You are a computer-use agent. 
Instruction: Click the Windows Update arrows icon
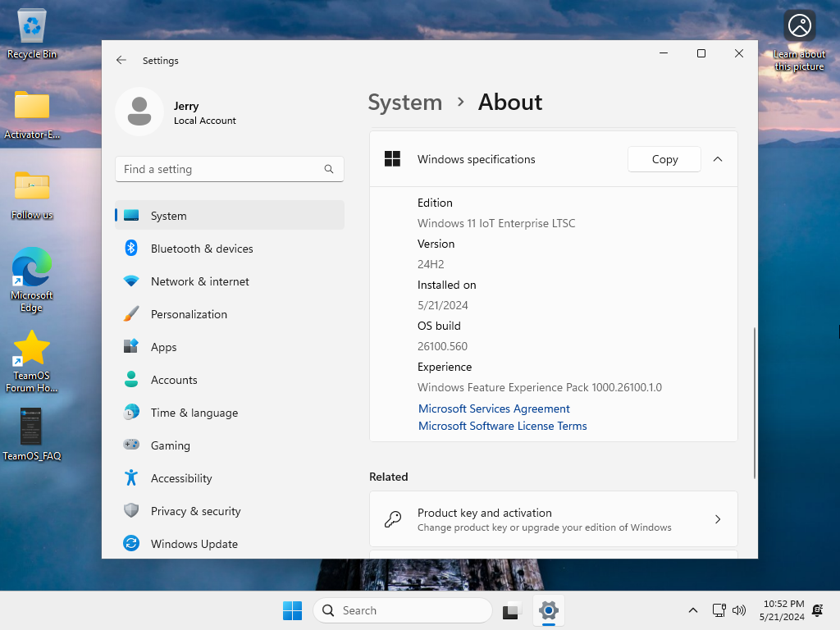pos(131,543)
